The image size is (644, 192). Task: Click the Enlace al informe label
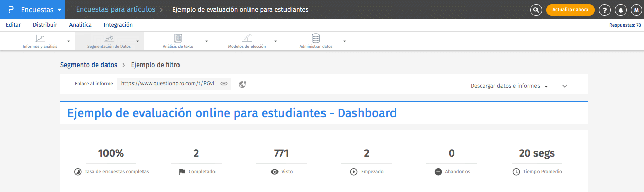click(x=93, y=84)
